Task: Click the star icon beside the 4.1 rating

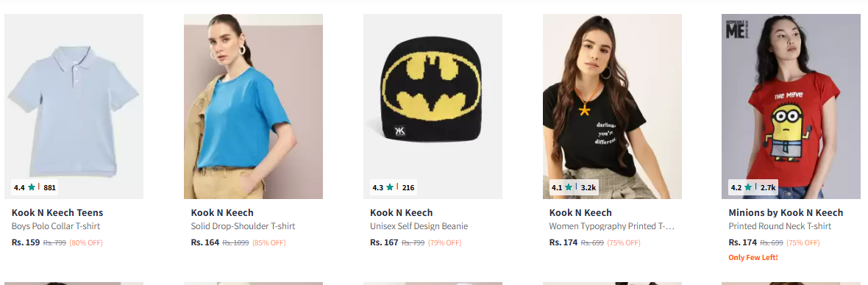Action: (569, 187)
